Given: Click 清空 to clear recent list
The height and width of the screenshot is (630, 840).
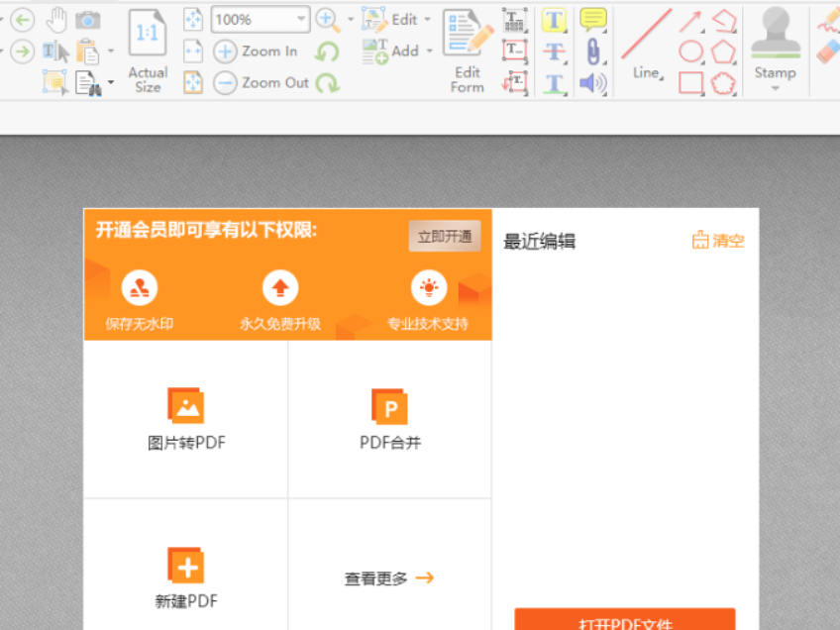Looking at the screenshot, I should pyautogui.click(x=718, y=241).
